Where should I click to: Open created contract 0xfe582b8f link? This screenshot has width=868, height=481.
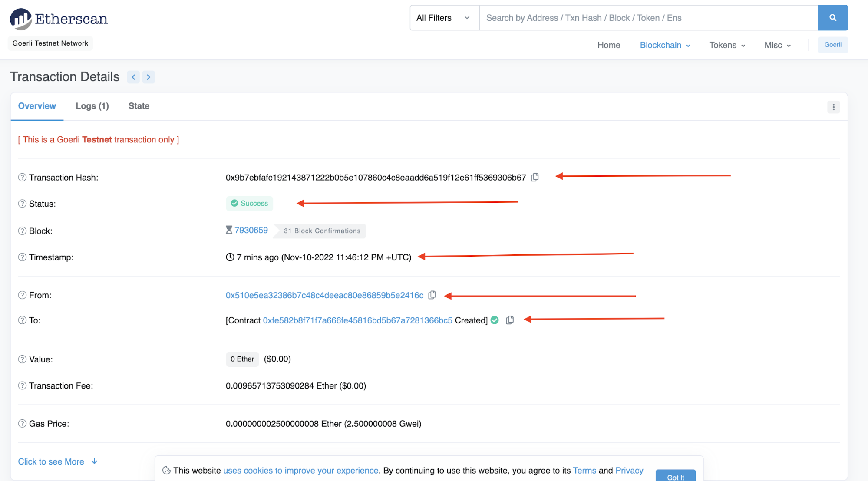(x=357, y=320)
